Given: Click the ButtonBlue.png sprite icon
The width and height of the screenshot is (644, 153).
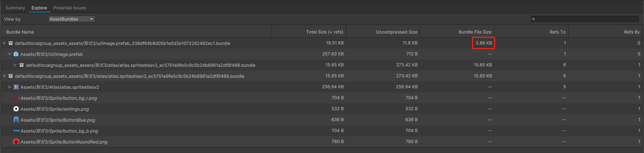Looking at the screenshot, I should 16,120.
